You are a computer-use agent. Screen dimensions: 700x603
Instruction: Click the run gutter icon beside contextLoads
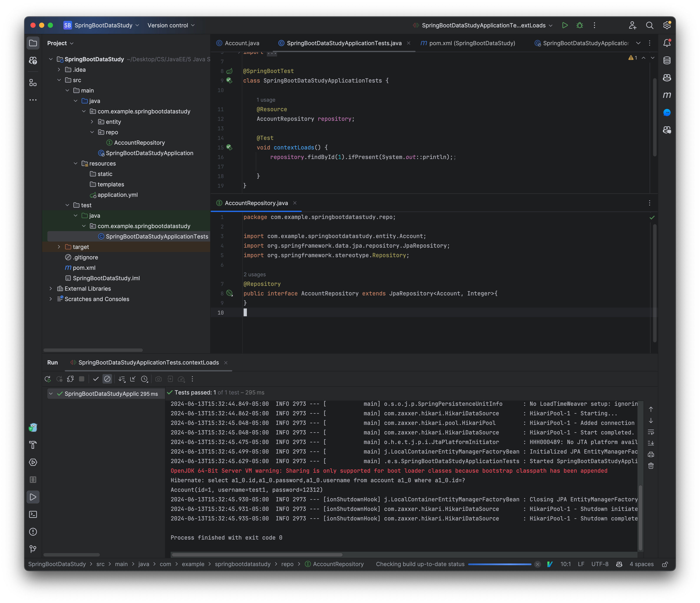click(229, 147)
